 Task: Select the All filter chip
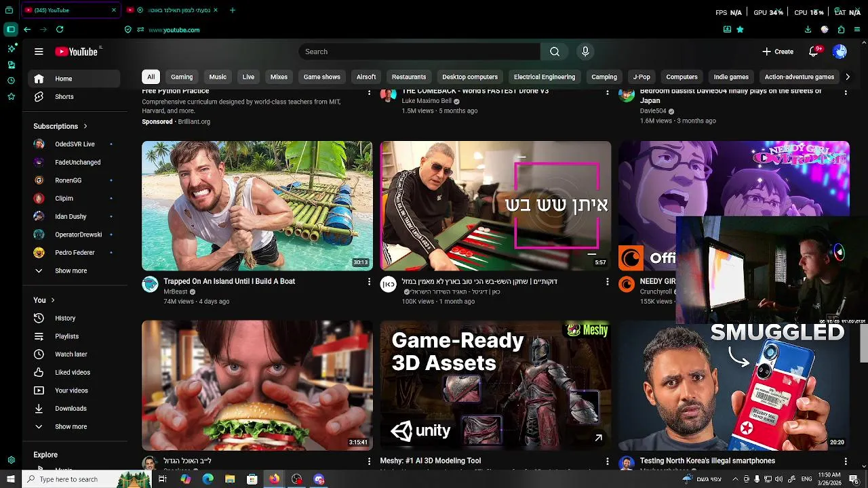tap(151, 77)
